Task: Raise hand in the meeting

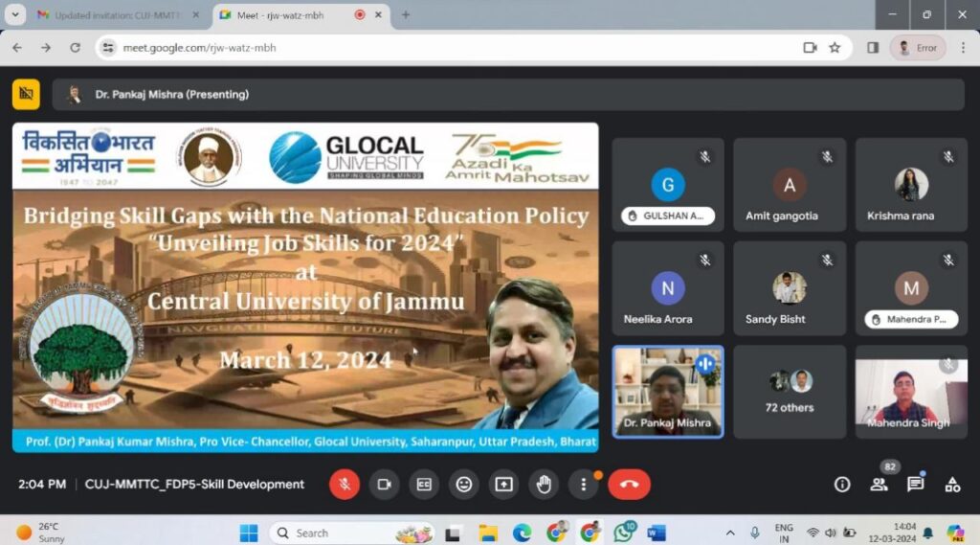Action: click(x=544, y=485)
